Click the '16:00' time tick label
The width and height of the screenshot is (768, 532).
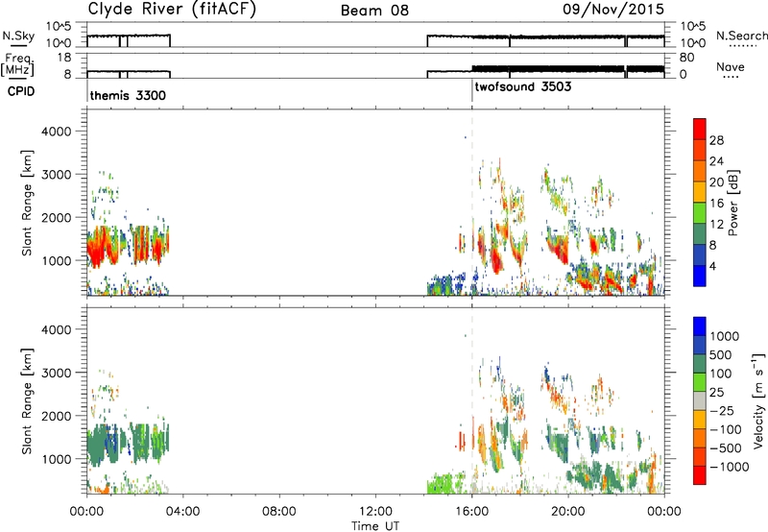(471, 512)
